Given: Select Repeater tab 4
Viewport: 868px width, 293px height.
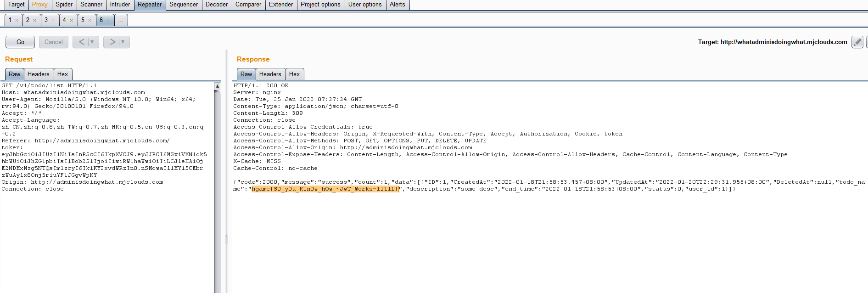Looking at the screenshot, I should point(65,20).
